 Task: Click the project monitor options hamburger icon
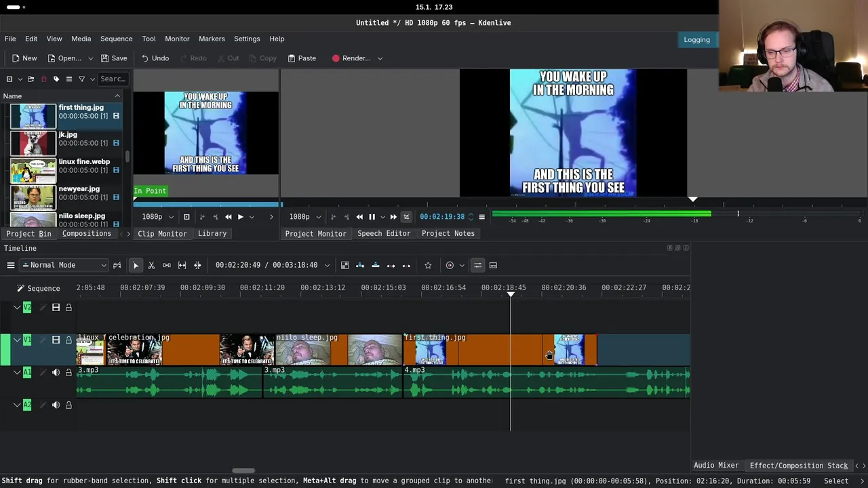(x=481, y=217)
